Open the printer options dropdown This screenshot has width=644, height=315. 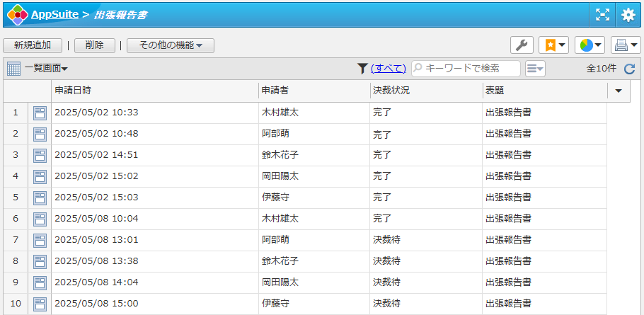click(625, 45)
